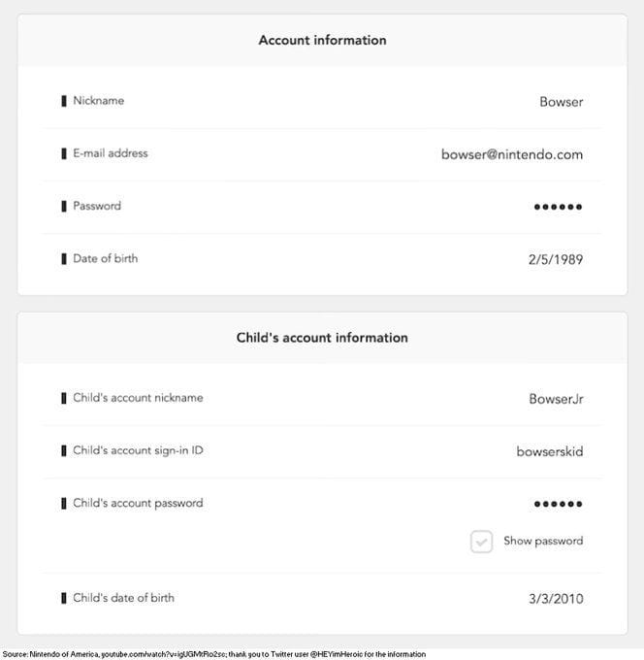644x660 pixels.
Task: Select the bowserskid sign-in ID value
Action: (549, 450)
